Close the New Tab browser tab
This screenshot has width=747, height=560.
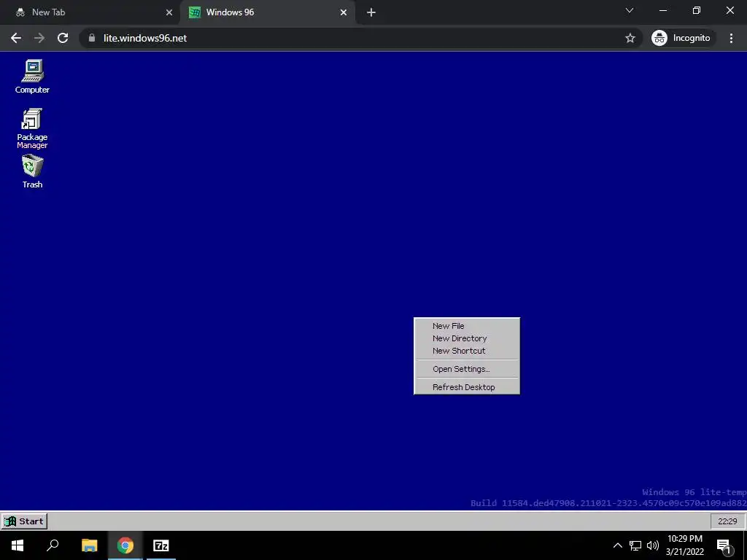[x=169, y=12]
